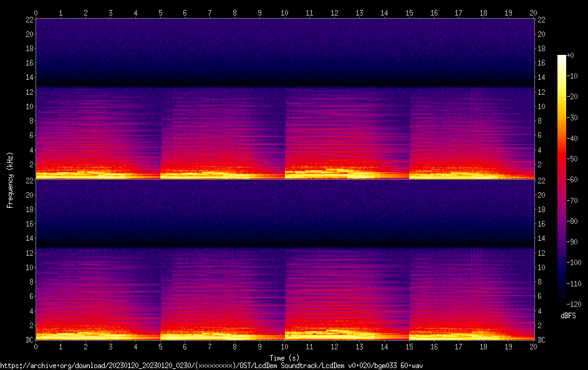Click the '-90' level on the dBFS colorbar
This screenshot has height=370, width=588.
pos(571,241)
